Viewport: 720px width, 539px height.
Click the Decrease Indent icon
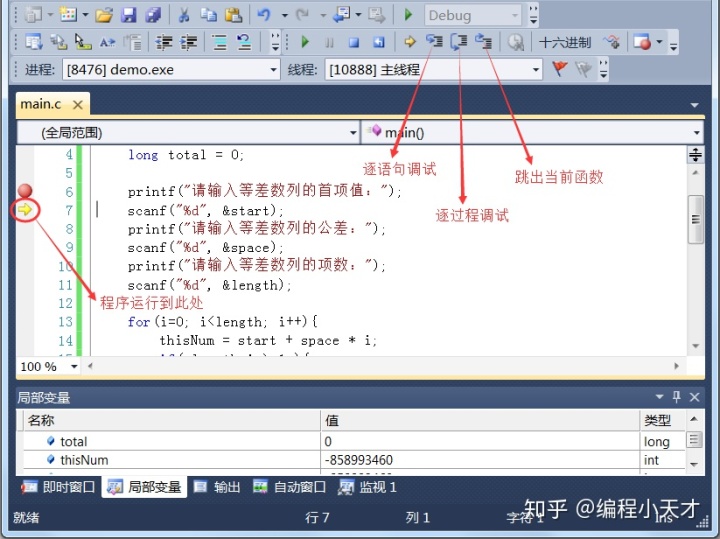click(x=164, y=42)
